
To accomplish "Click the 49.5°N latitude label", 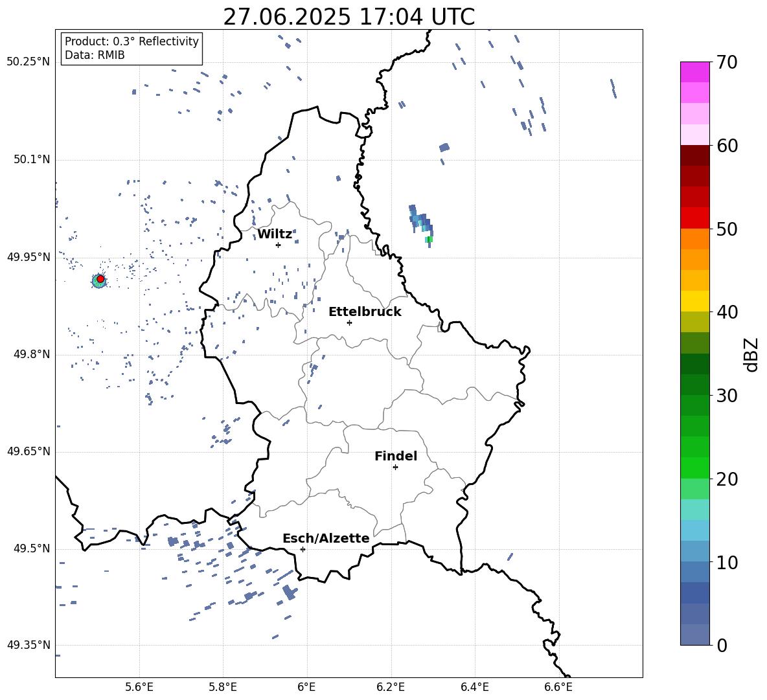I will click(x=32, y=548).
